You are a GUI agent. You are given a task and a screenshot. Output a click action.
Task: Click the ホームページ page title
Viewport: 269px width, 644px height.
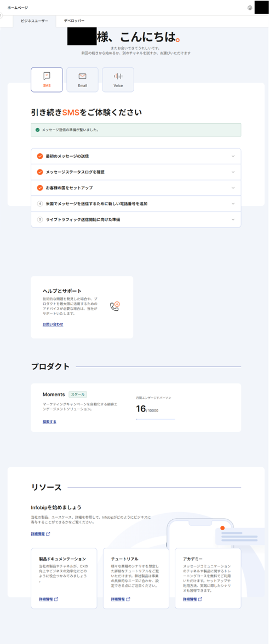18,8
